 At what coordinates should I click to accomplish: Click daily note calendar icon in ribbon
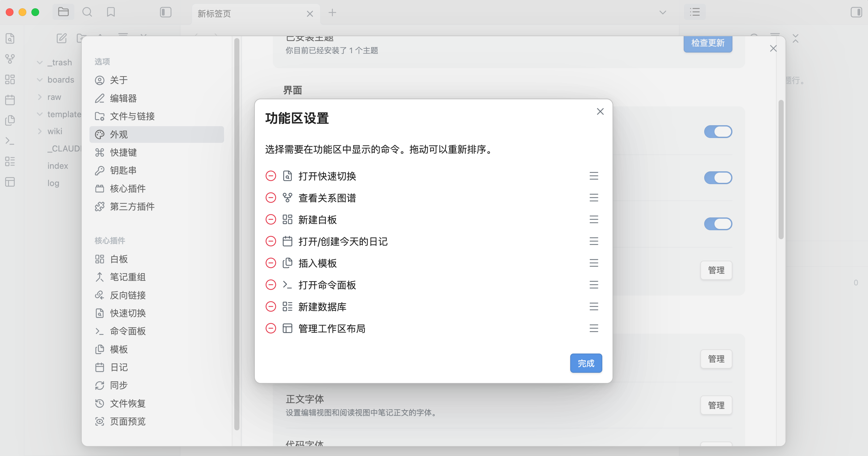pyautogui.click(x=10, y=100)
